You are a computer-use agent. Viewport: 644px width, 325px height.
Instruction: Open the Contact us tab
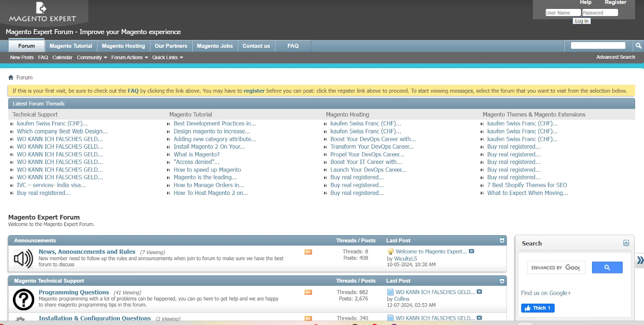click(256, 46)
